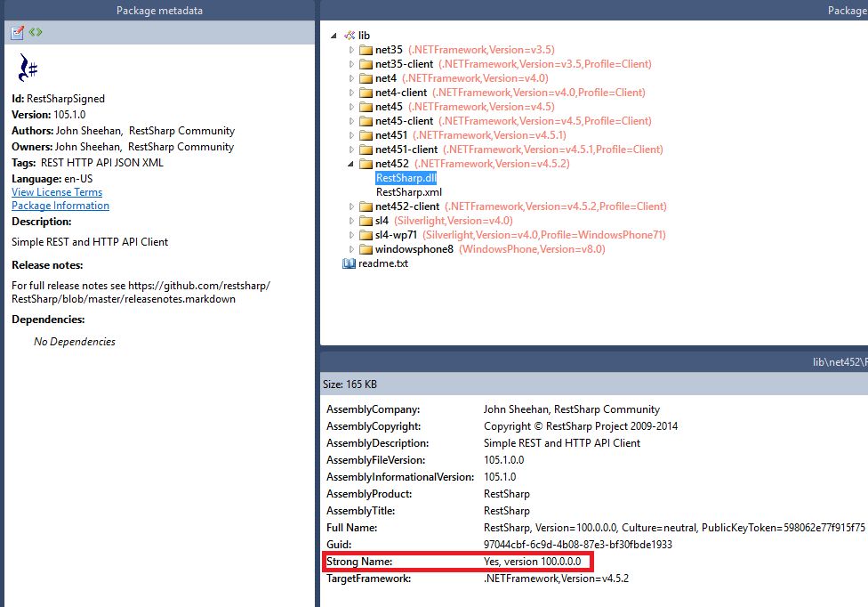The height and width of the screenshot is (607, 868).
Task: Click the release notes github URL text
Action: tap(141, 293)
